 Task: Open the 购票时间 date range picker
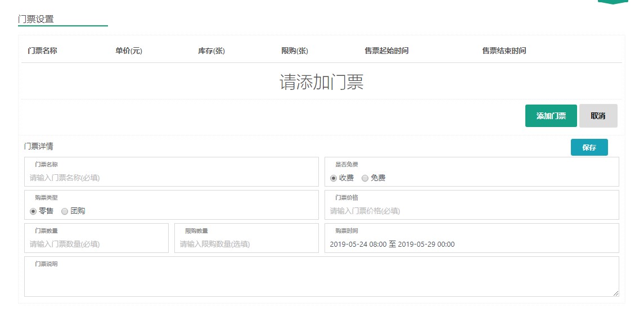(471, 244)
